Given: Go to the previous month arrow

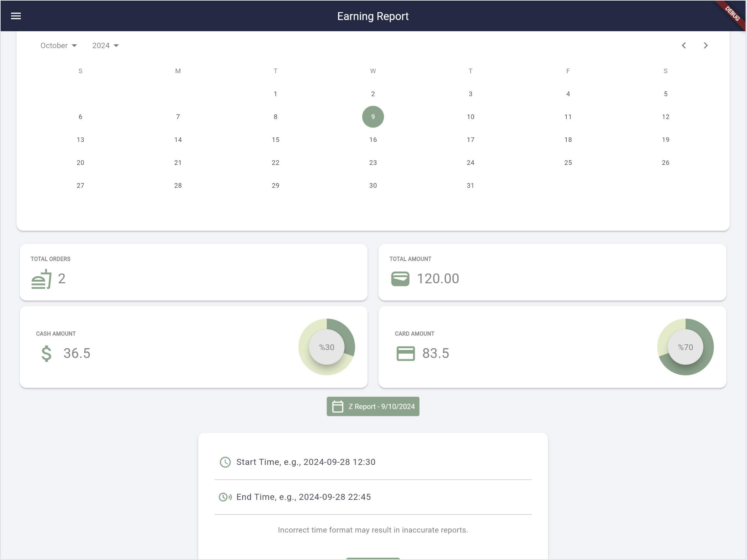Looking at the screenshot, I should [x=684, y=46].
